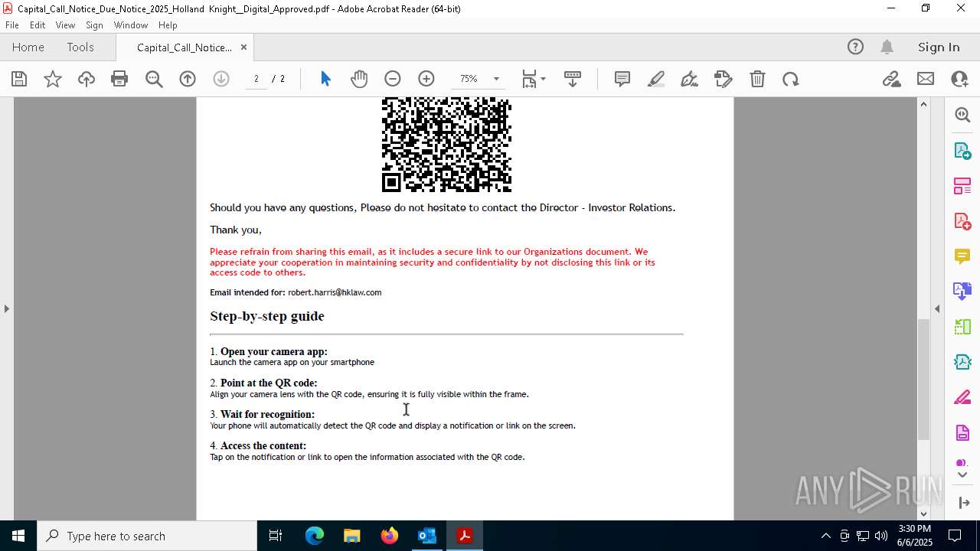Open the Windows Start menu
Screen dimensions: 980x551
[18, 536]
